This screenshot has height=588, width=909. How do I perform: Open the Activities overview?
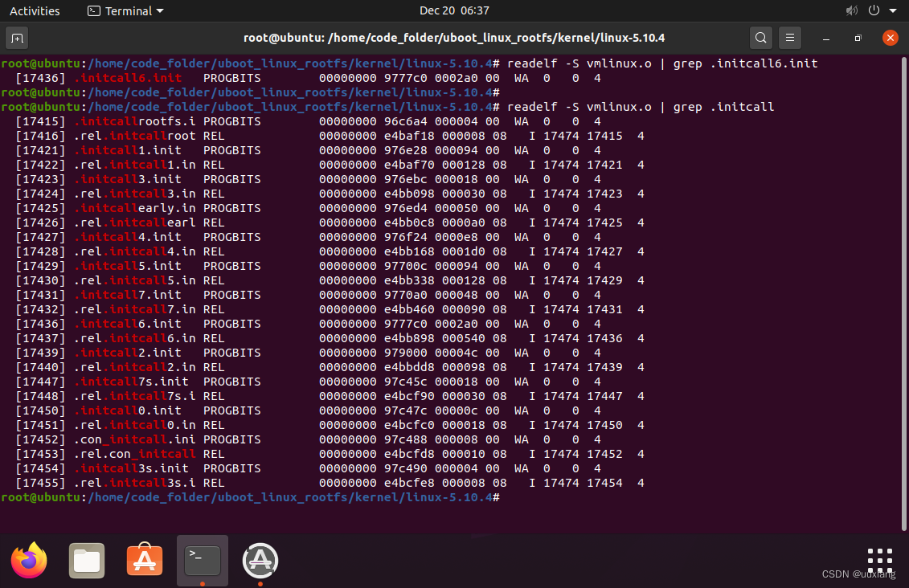[x=35, y=10]
